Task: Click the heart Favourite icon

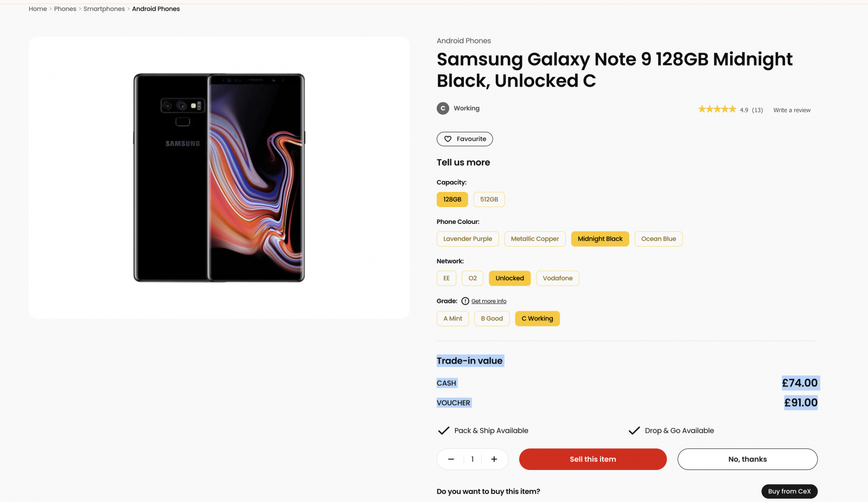Action: (x=448, y=139)
